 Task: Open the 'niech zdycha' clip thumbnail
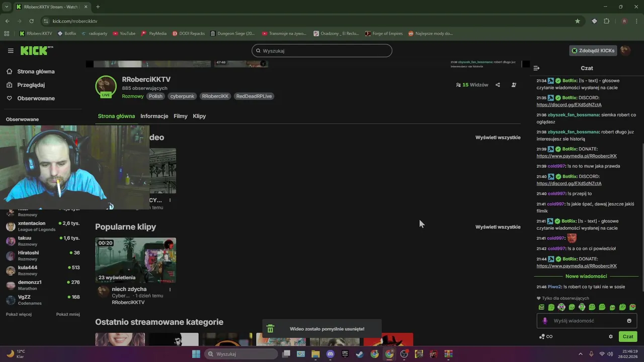pos(136,260)
